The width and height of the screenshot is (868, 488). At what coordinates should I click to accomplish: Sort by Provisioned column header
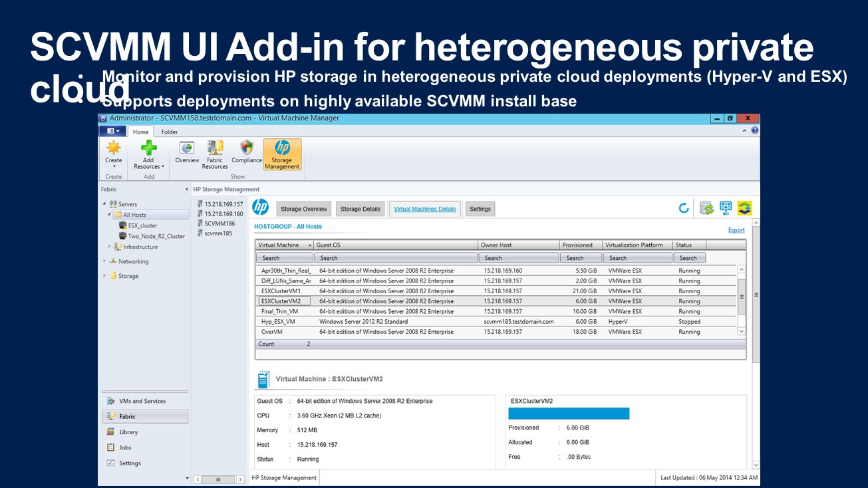(x=581, y=245)
